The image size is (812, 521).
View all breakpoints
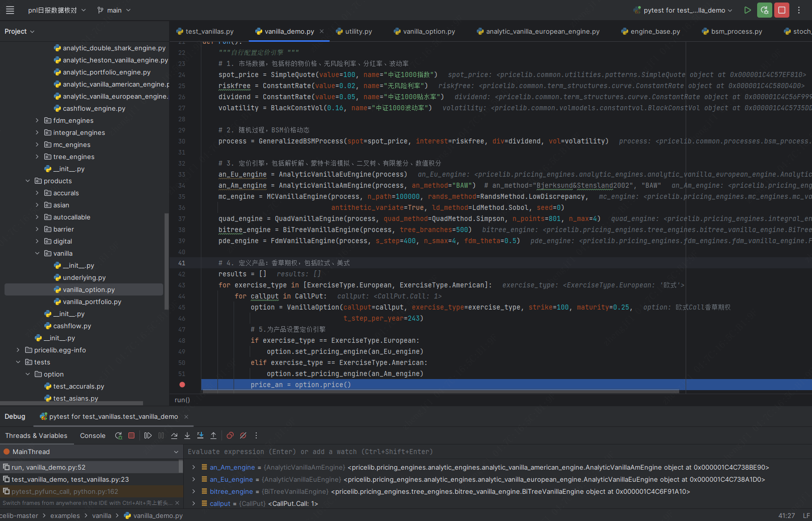tap(230, 435)
